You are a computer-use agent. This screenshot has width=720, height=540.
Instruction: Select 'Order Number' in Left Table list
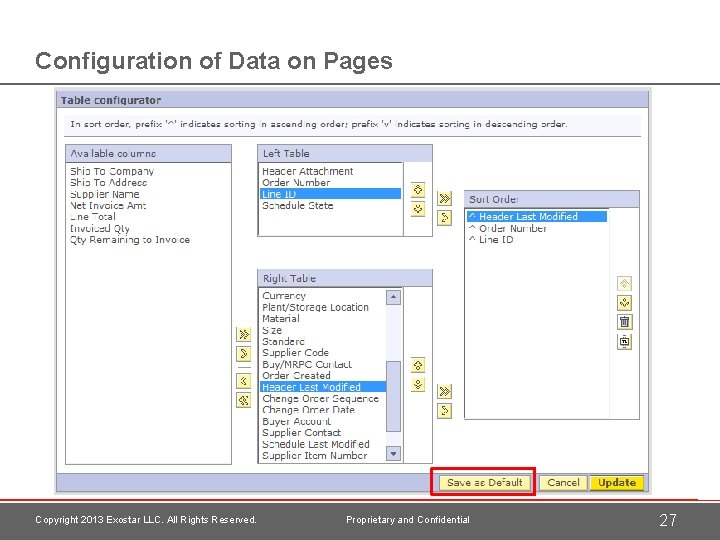(296, 183)
